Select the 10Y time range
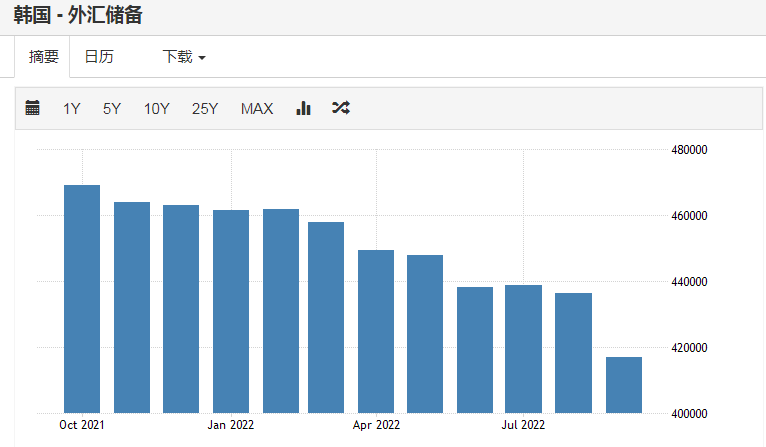Viewport: 766px width, 447px height. pyautogui.click(x=156, y=108)
